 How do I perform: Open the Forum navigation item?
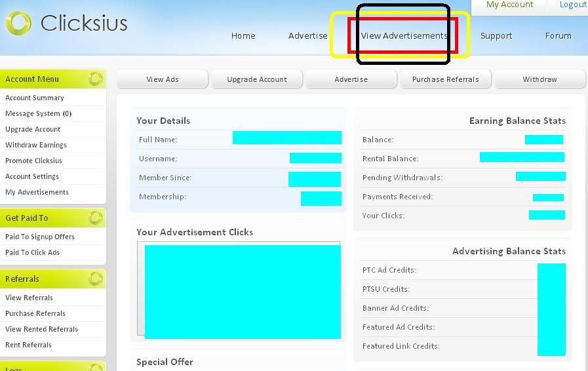(559, 35)
